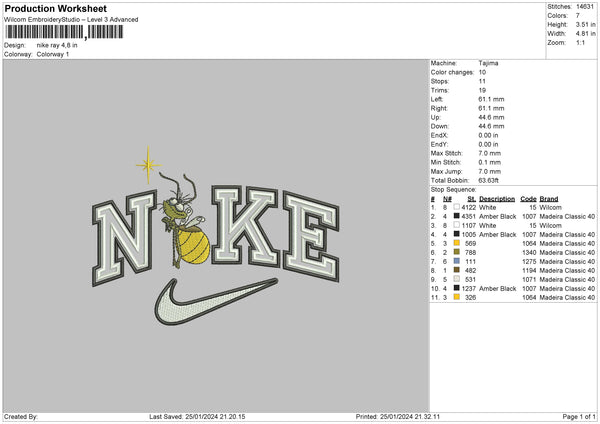Click the N# column header

[447, 199]
